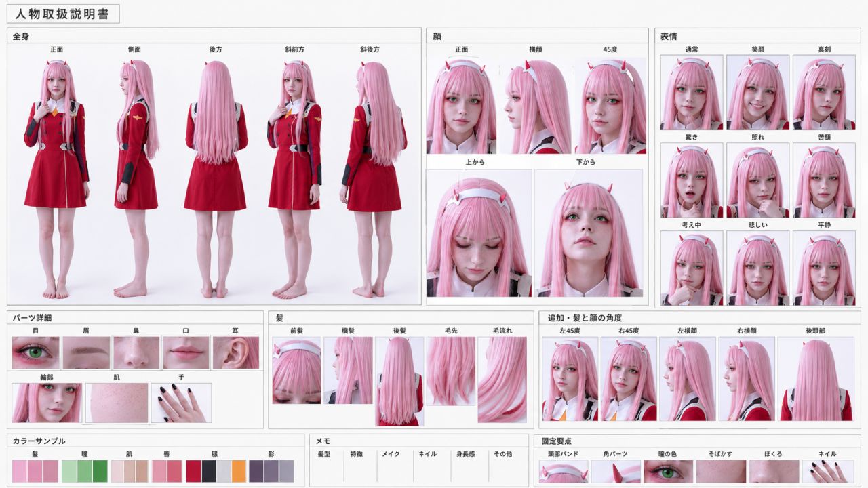The width and height of the screenshot is (868, 488).
Task: Click the 追加・髪と顔の角度 section heading
Action: tap(585, 317)
